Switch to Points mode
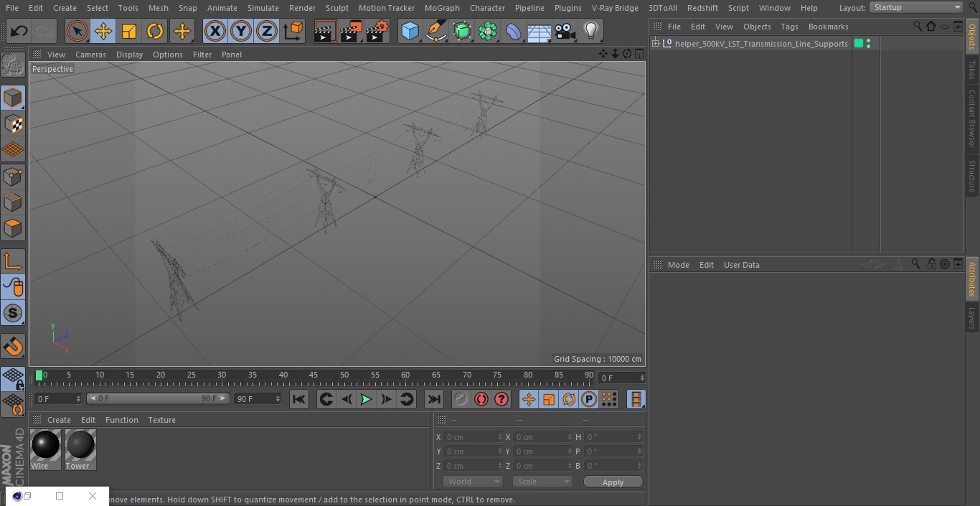The width and height of the screenshot is (980, 506). [x=13, y=176]
